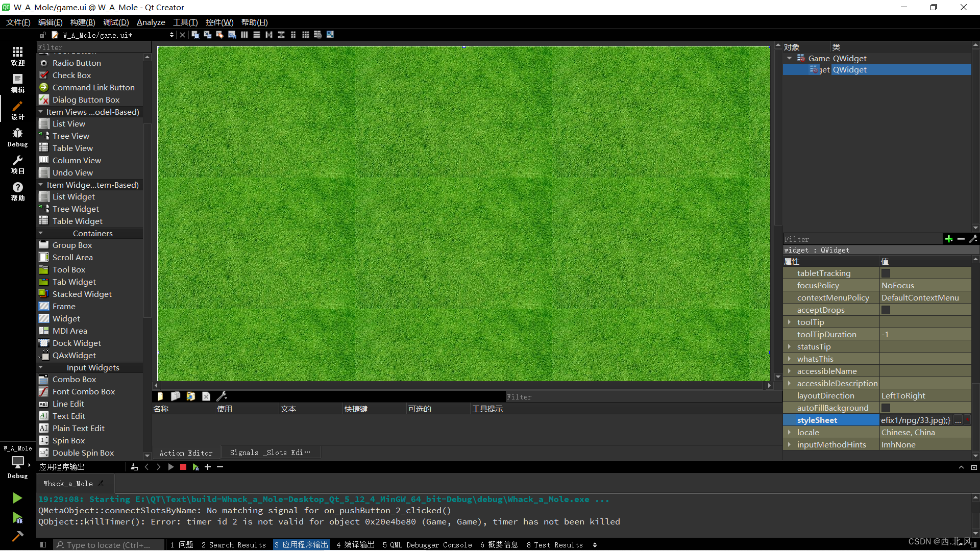Open the Analyze menu
The image size is (980, 551).
(x=151, y=22)
